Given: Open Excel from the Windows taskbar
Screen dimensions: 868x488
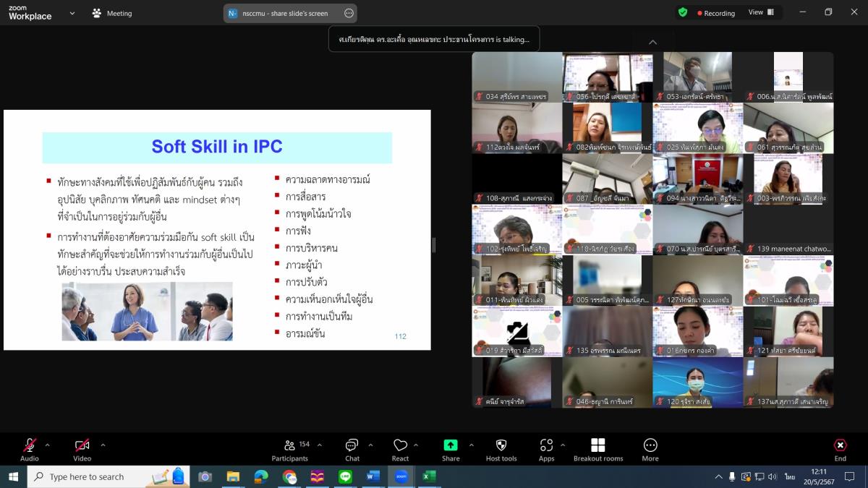Looking at the screenshot, I should (x=428, y=476).
